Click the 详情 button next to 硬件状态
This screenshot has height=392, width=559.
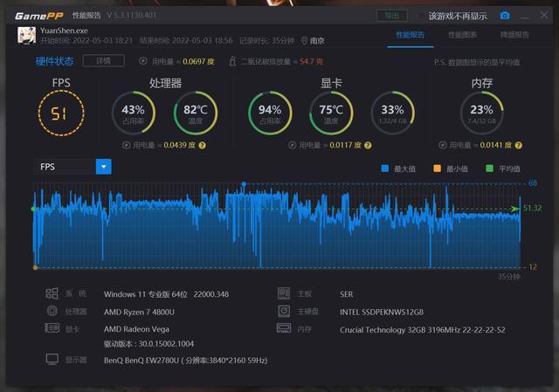coord(103,61)
